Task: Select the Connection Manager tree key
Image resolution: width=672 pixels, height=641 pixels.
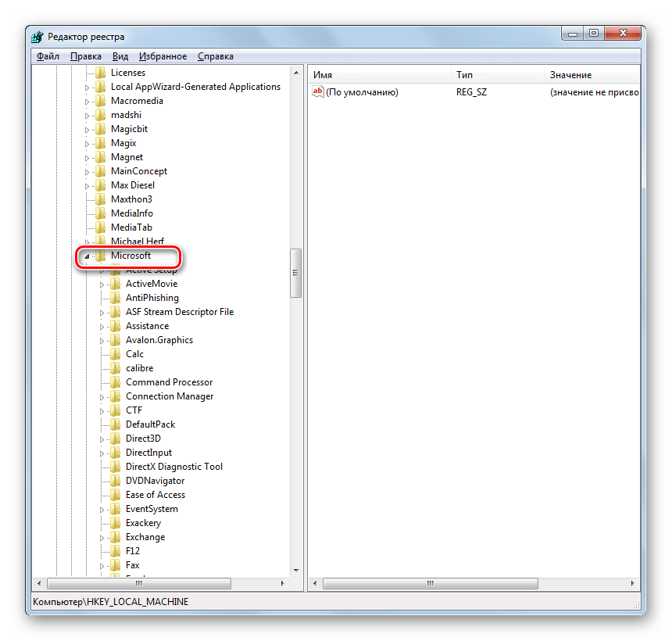Action: click(x=170, y=396)
